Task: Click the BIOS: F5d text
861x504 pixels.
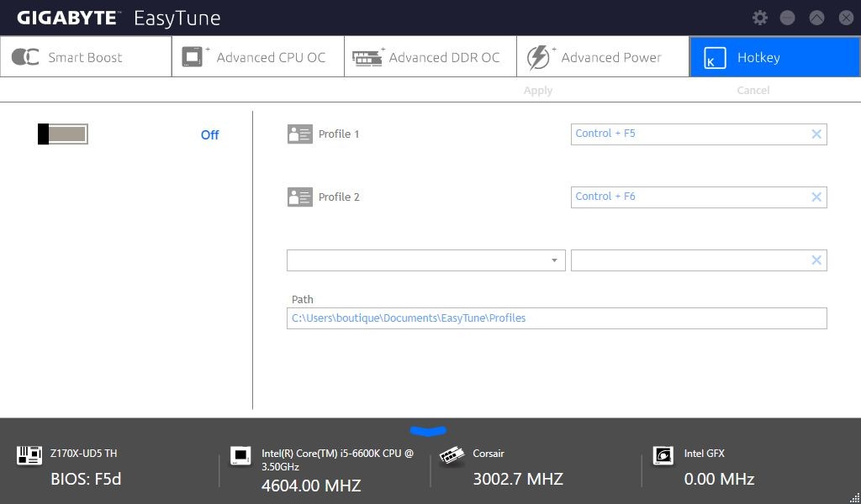Action: tap(86, 480)
